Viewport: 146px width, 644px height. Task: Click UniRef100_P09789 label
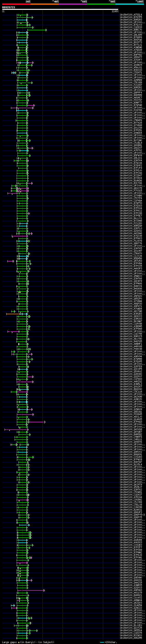(x=131, y=110)
